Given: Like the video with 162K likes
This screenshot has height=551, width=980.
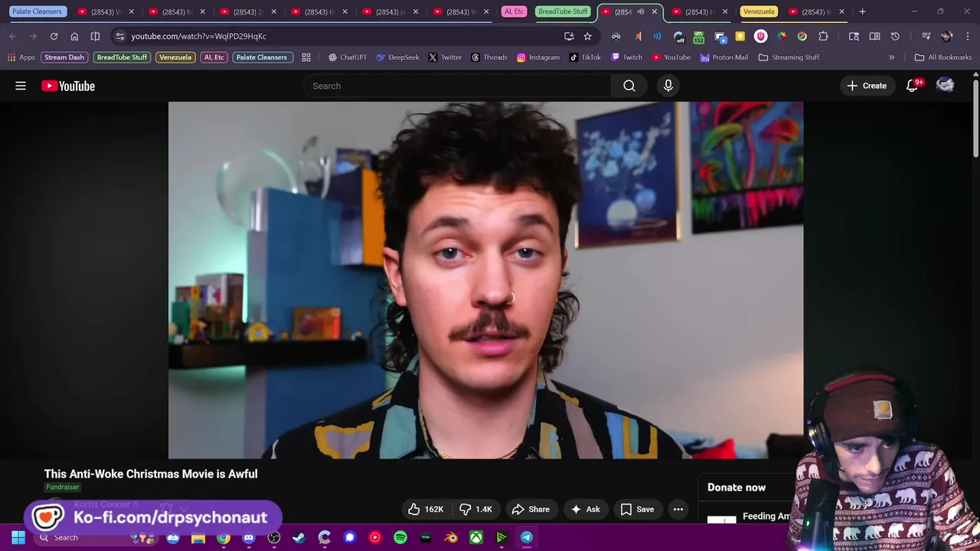Looking at the screenshot, I should 426,509.
